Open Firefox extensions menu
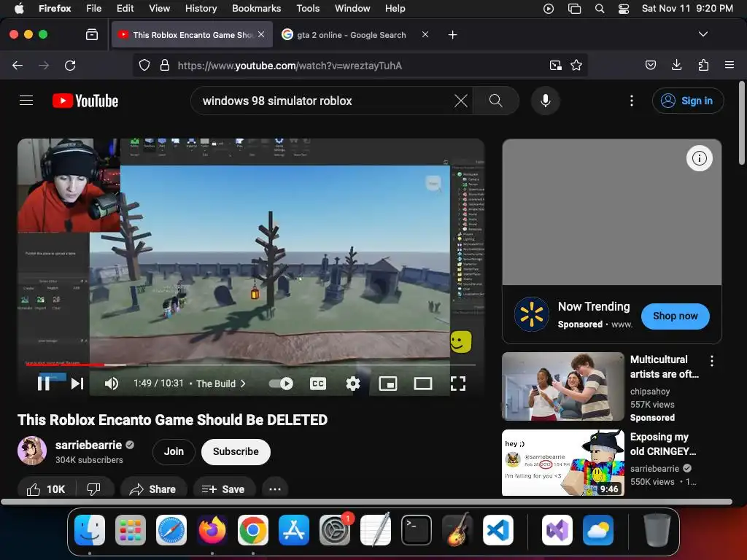 pos(703,65)
